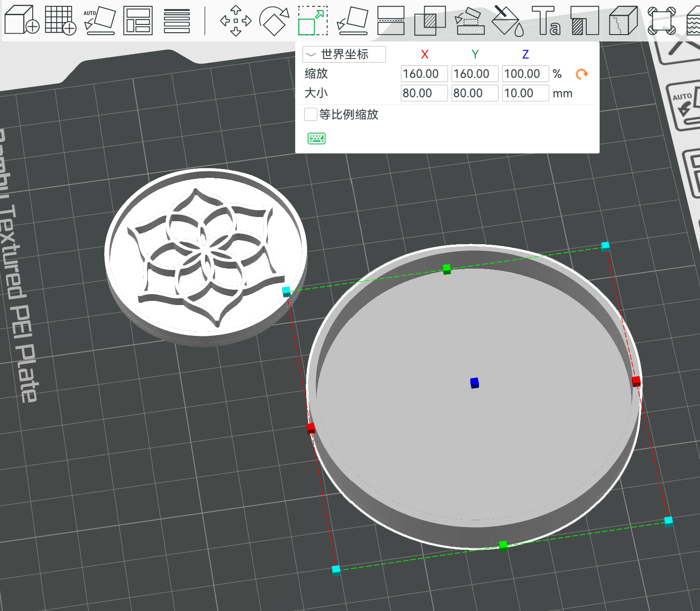
Task: Click the Y scale percentage field
Action: 475,74
